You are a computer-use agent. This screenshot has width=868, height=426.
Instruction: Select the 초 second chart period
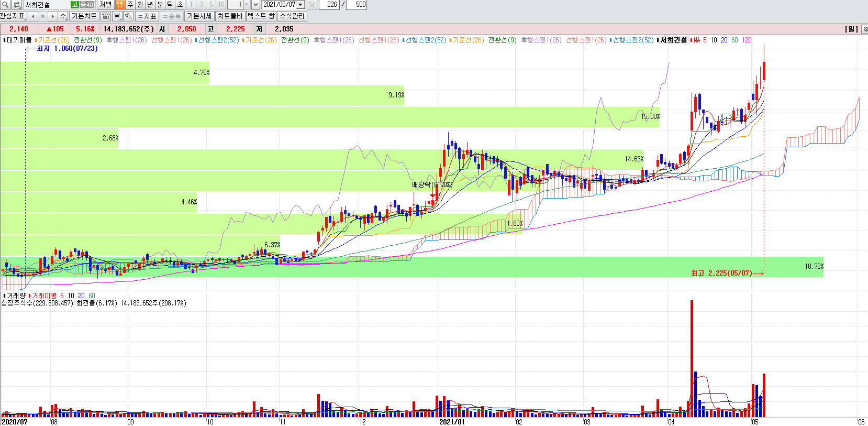click(x=180, y=5)
